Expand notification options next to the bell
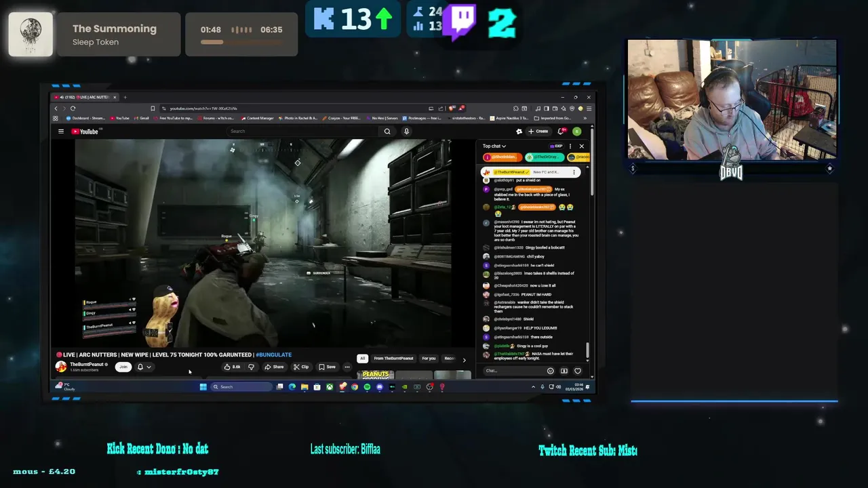 pyautogui.click(x=149, y=367)
